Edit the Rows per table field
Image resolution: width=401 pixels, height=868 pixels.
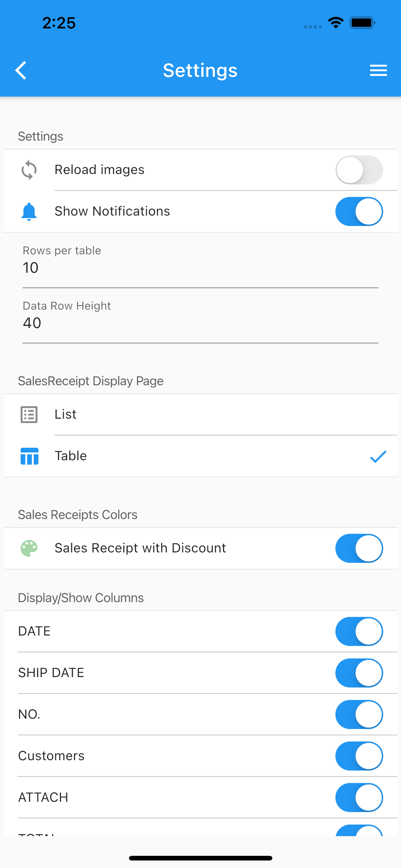200,263
